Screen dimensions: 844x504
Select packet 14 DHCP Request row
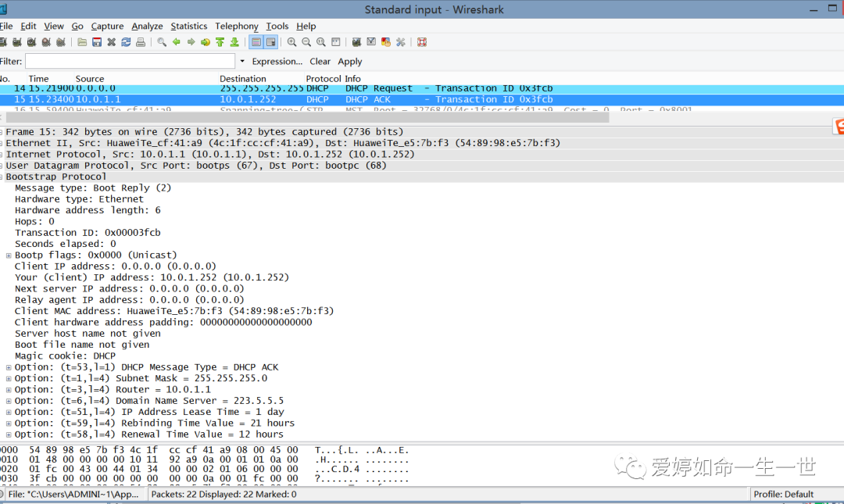(x=422, y=88)
